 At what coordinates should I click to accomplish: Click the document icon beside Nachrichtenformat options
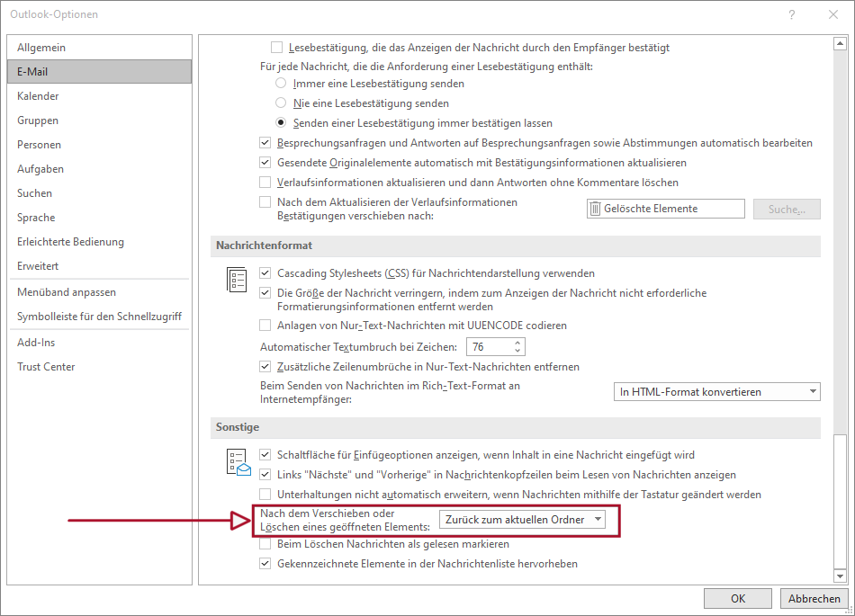[237, 280]
